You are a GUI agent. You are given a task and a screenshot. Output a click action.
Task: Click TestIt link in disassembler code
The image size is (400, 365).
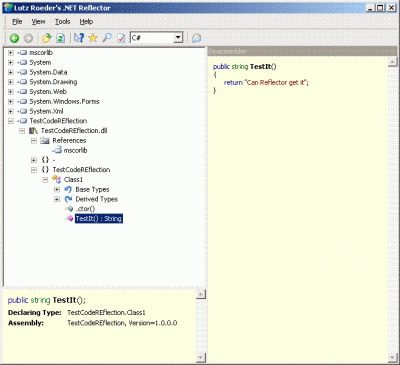click(261, 67)
